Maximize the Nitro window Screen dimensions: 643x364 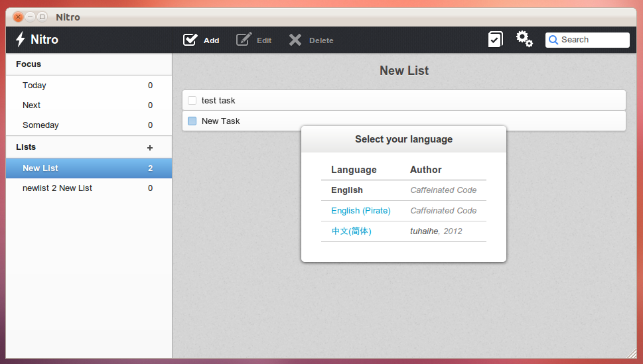pyautogui.click(x=42, y=17)
